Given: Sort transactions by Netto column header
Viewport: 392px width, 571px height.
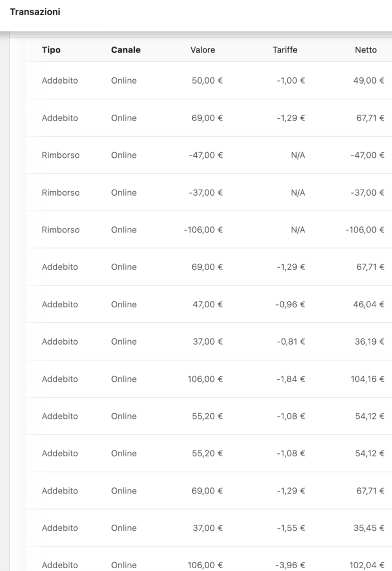Looking at the screenshot, I should 366,50.
